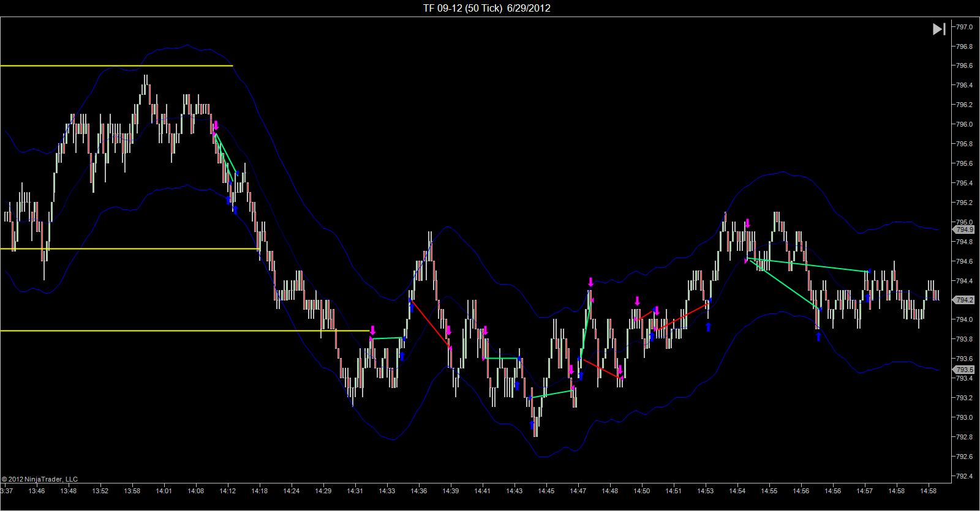Click the 792.4 price axis label
980x511 pixels.
[x=965, y=477]
